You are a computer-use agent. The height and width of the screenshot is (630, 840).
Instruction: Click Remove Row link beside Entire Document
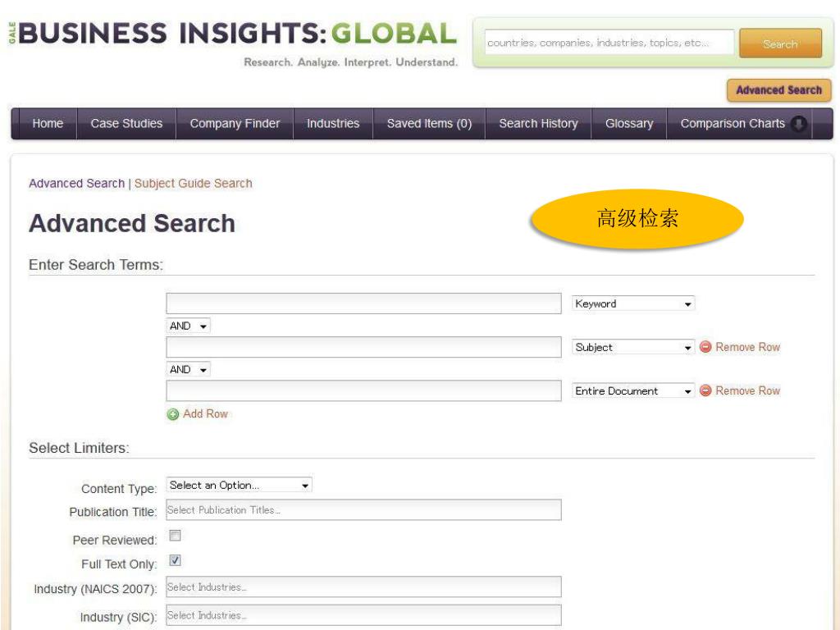[748, 391]
